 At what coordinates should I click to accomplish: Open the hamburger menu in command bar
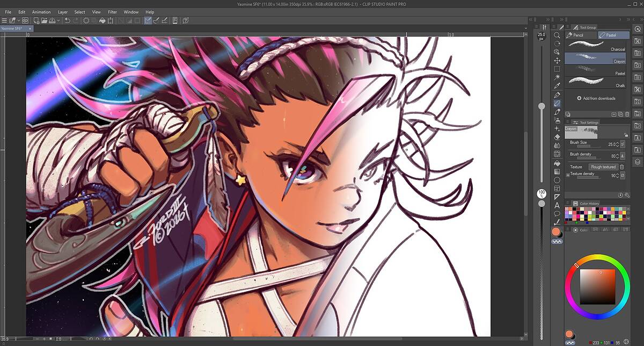click(4, 20)
